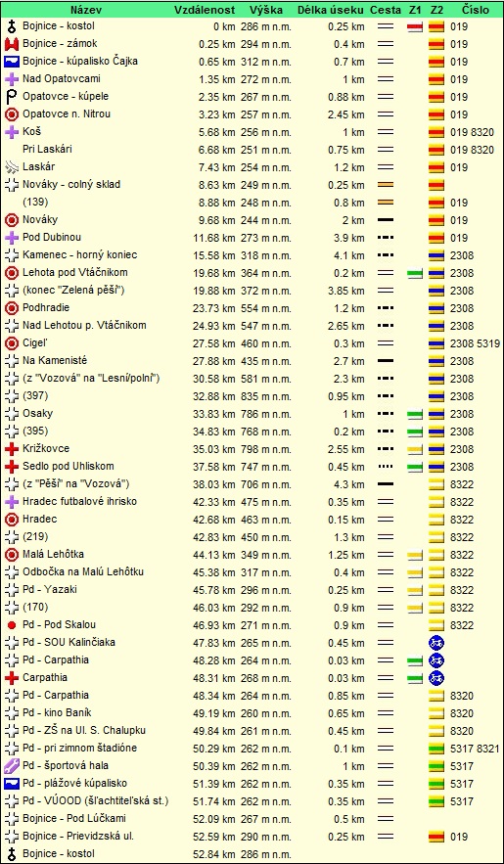
Task: Click the red cross icon at Križkovce
Action: pos(12,449)
